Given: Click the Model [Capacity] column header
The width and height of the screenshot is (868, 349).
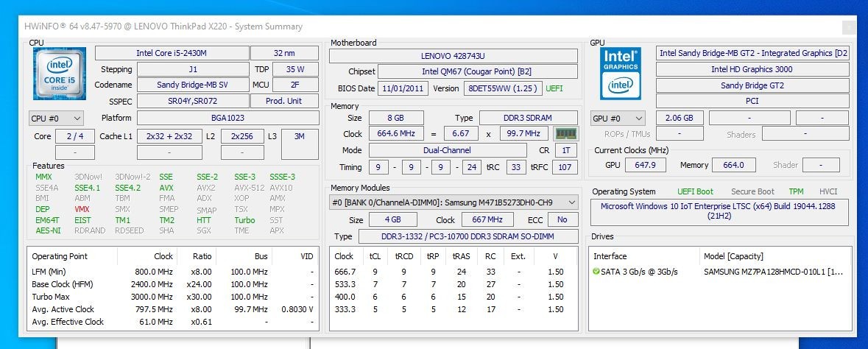Looking at the screenshot, I should tap(775, 256).
